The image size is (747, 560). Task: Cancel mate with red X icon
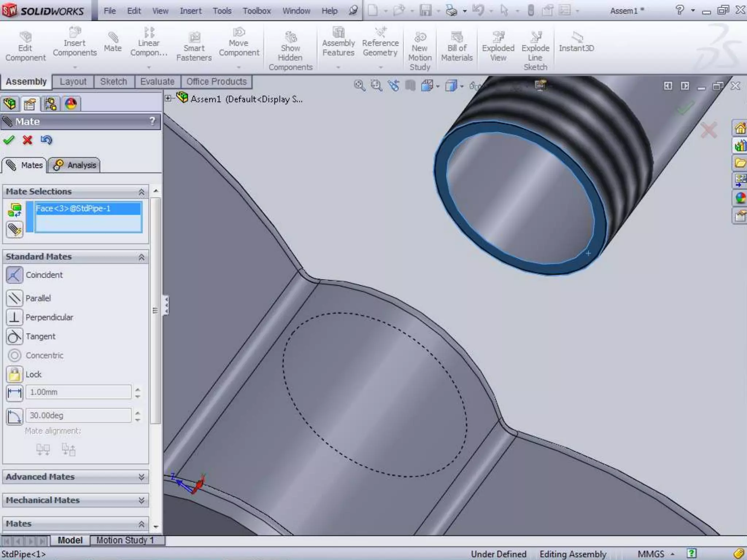[27, 140]
